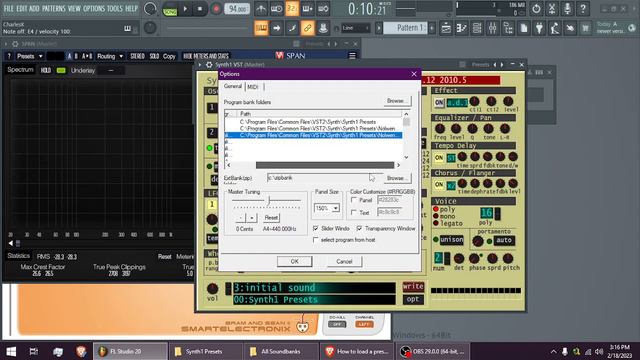Click the shopping cart icon in toolbar
This screenshot has height=360, width=640.
[x=586, y=28]
